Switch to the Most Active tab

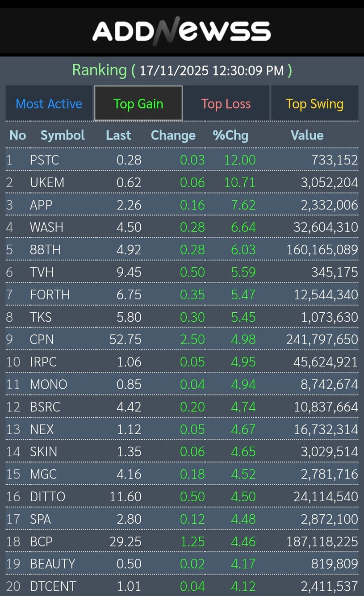49,104
